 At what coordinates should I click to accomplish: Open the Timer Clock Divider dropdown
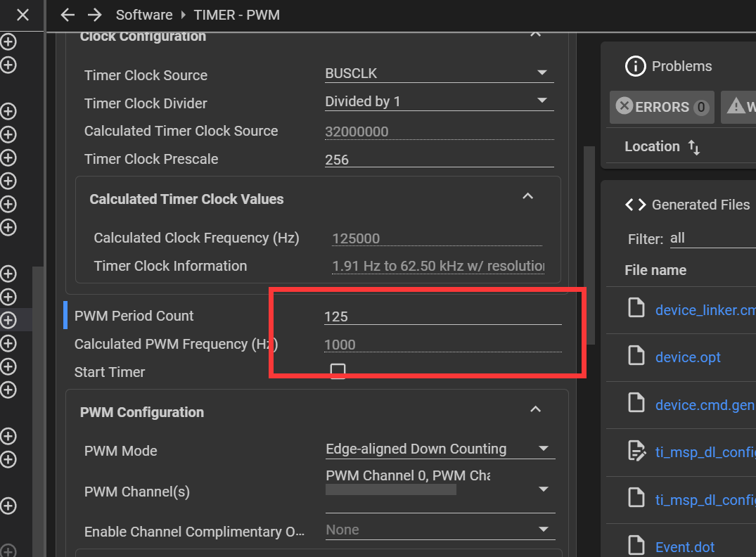point(542,101)
